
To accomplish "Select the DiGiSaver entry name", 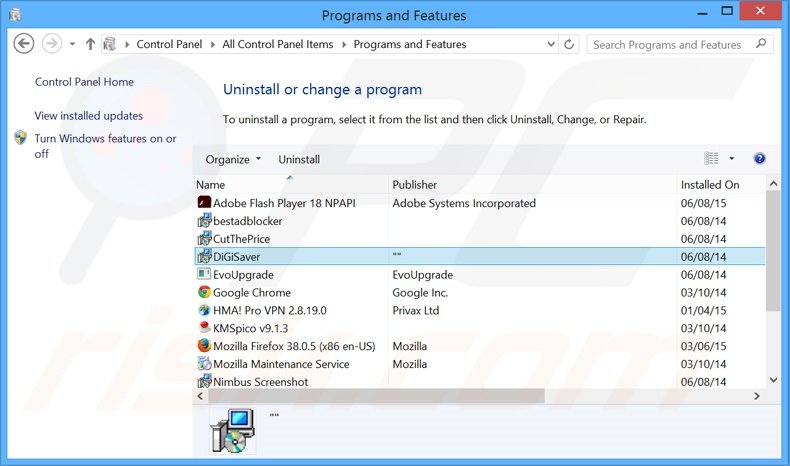I will point(236,257).
